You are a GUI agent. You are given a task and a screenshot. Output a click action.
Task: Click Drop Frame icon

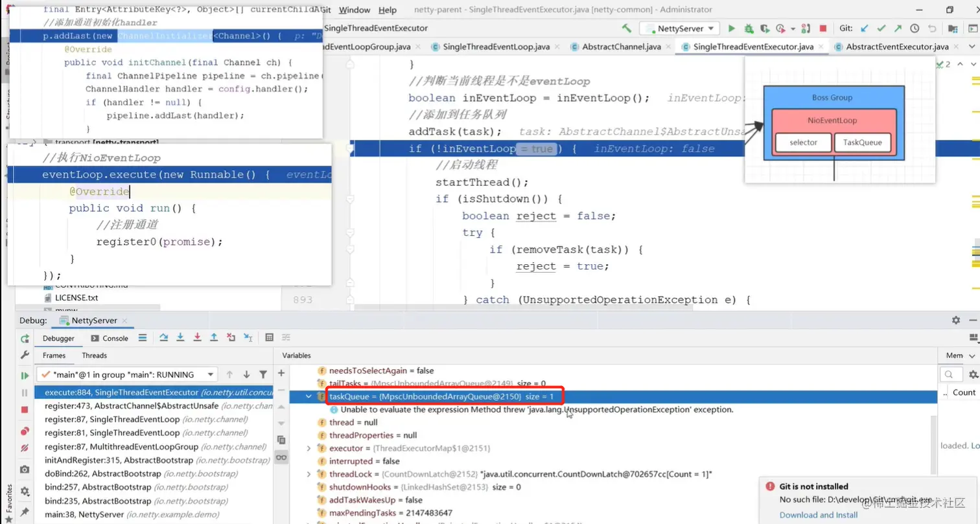coord(231,338)
